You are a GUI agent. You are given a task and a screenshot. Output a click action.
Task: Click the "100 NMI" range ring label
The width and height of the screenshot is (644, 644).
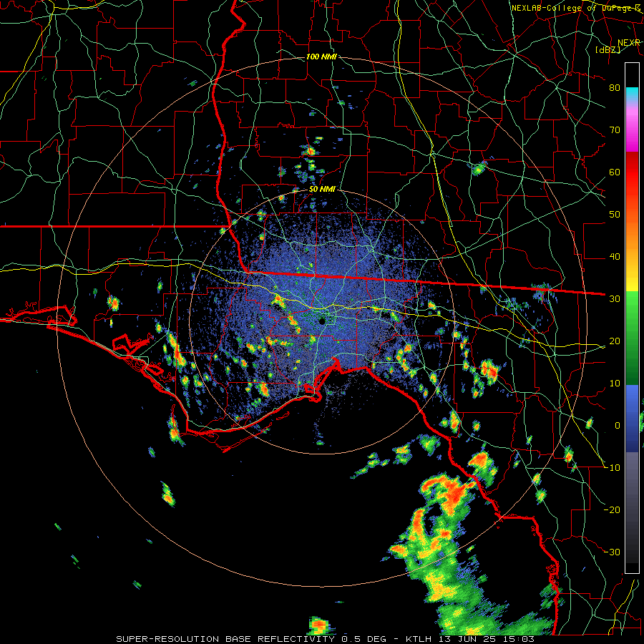point(321,57)
